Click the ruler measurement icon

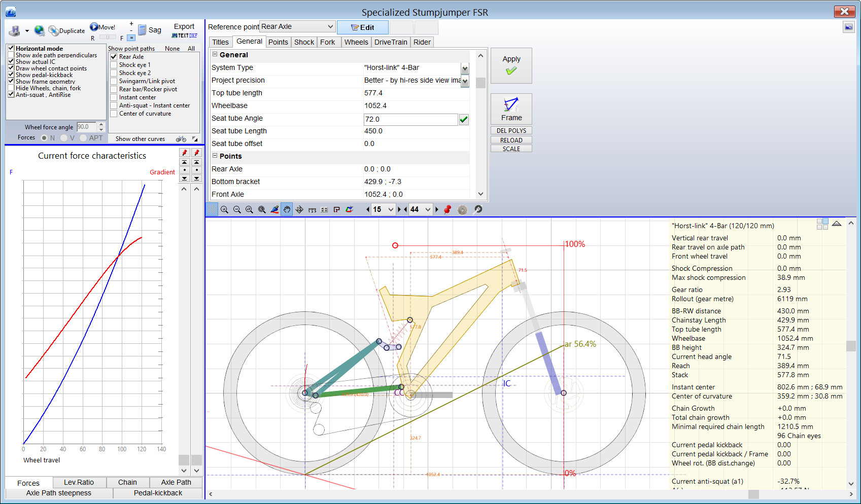(312, 209)
